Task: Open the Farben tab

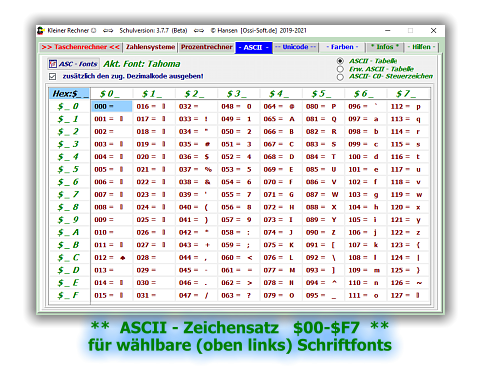Action: 342,47
